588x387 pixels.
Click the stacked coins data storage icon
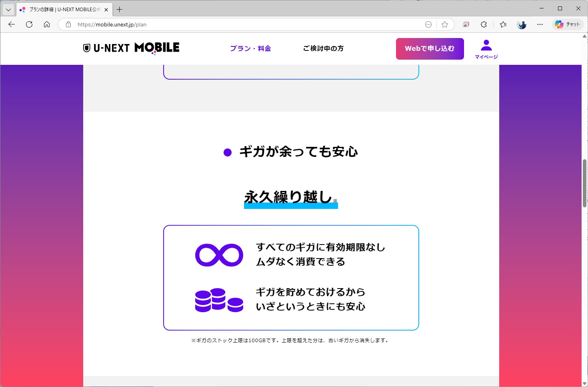click(219, 300)
